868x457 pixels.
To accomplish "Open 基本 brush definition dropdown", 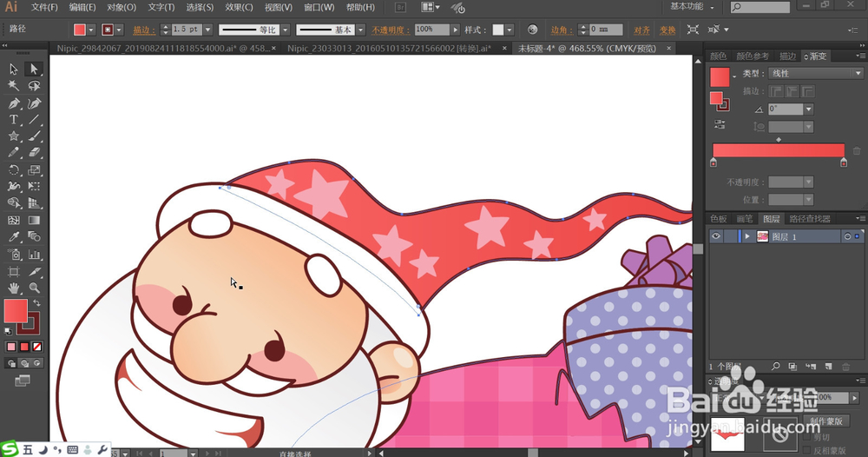I will (361, 30).
